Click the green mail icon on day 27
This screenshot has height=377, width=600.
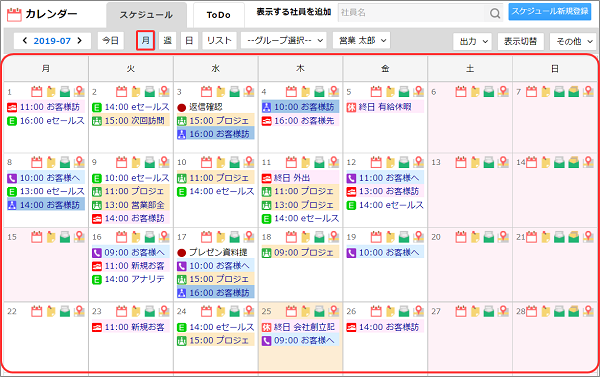coord(489,311)
